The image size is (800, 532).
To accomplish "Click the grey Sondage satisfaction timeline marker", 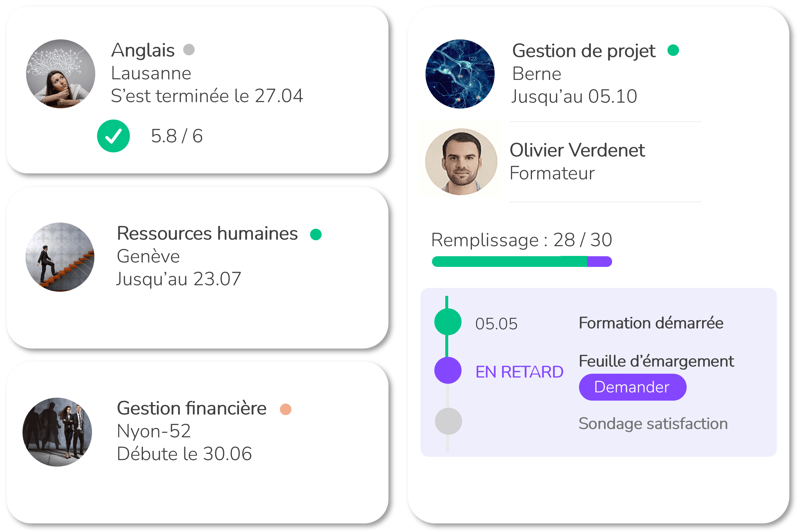I will tap(449, 421).
